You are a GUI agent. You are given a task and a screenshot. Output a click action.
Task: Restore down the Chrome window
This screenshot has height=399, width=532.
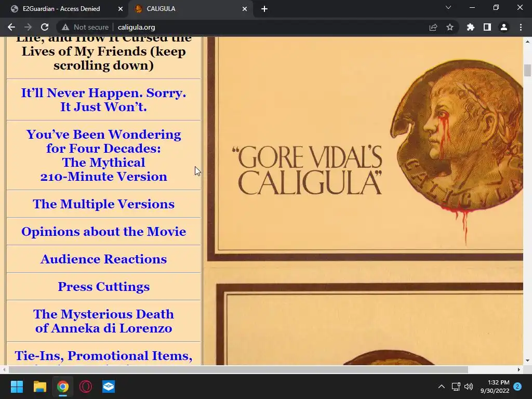(496, 7)
